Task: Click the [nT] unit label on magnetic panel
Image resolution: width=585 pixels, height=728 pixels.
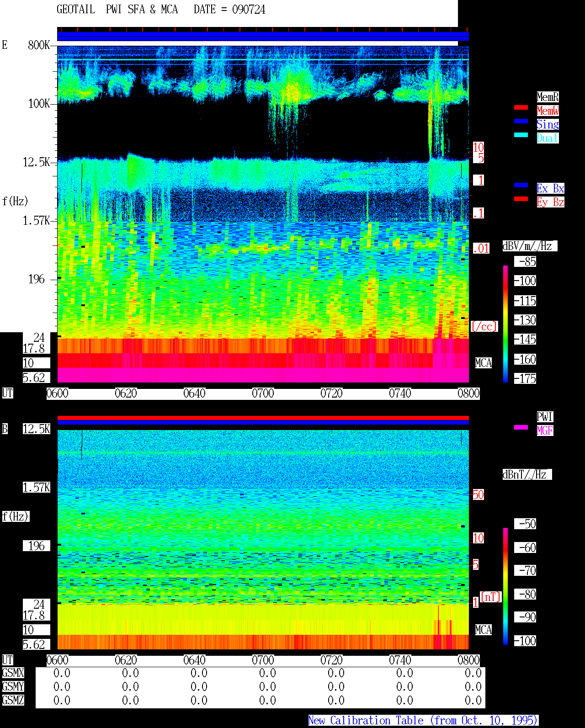Action: 491,597
